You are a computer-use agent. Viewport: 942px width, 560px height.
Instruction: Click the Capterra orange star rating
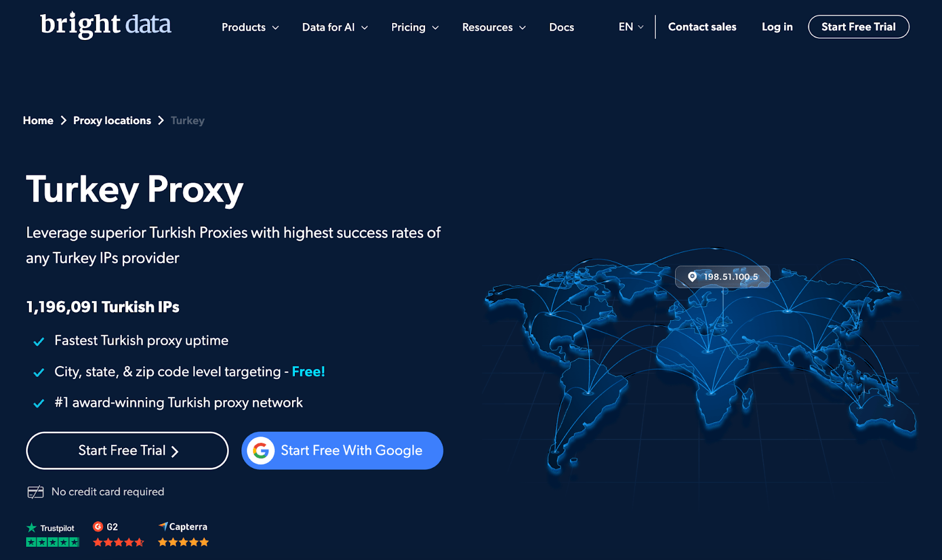tap(183, 542)
